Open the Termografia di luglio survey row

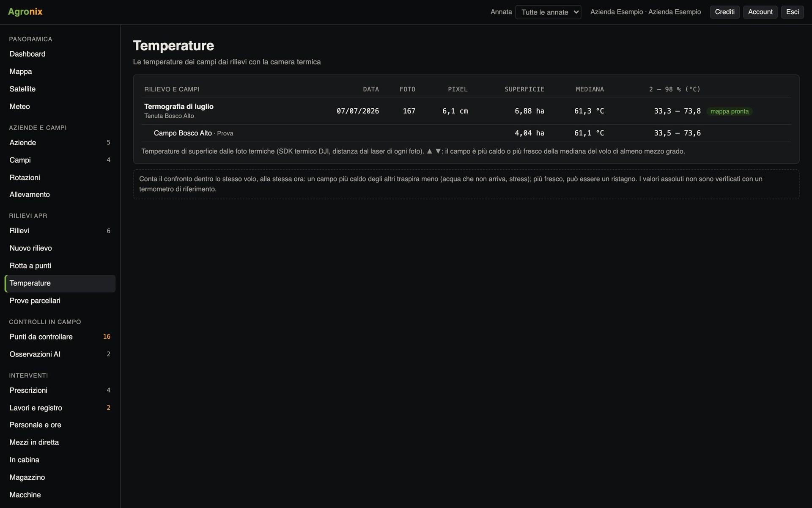(466, 111)
